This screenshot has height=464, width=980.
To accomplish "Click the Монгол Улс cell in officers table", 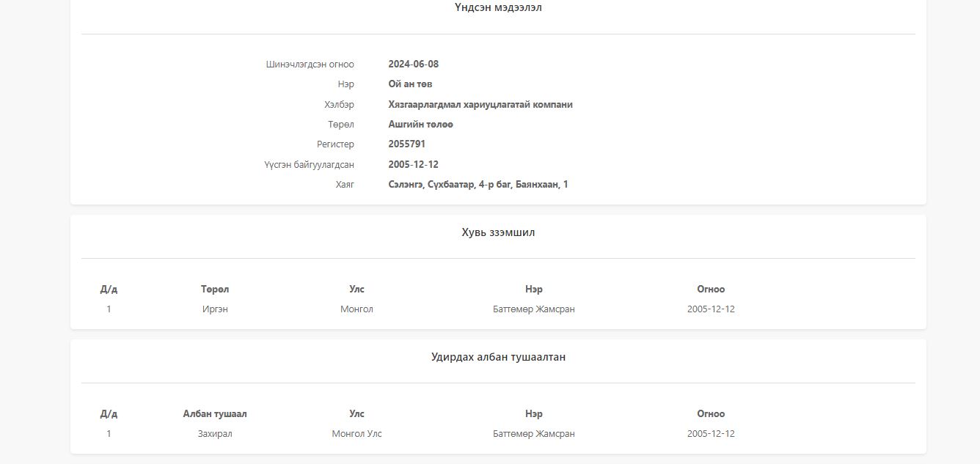I will point(356,434).
